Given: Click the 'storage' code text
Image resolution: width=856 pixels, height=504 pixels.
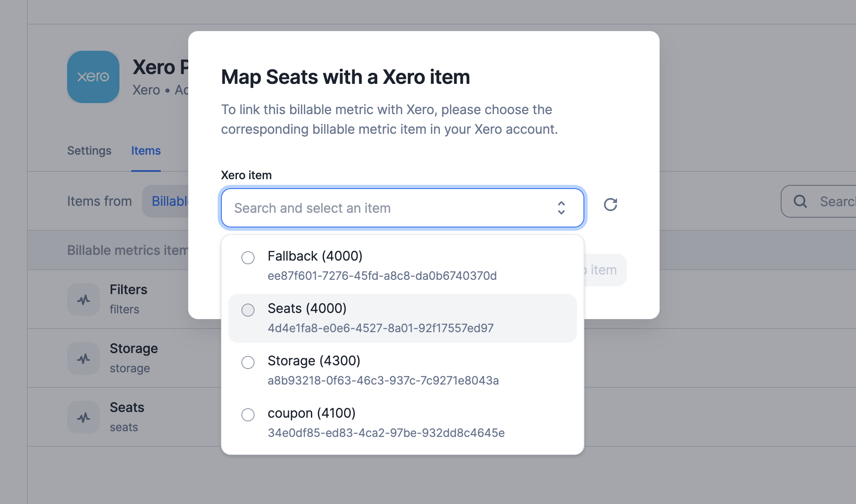Looking at the screenshot, I should 130,368.
